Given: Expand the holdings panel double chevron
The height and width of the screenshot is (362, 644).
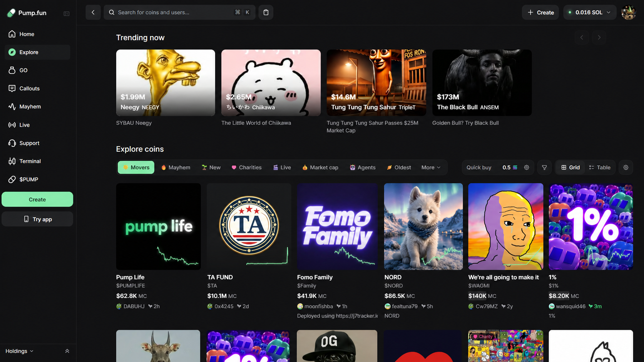Looking at the screenshot, I should [x=67, y=351].
